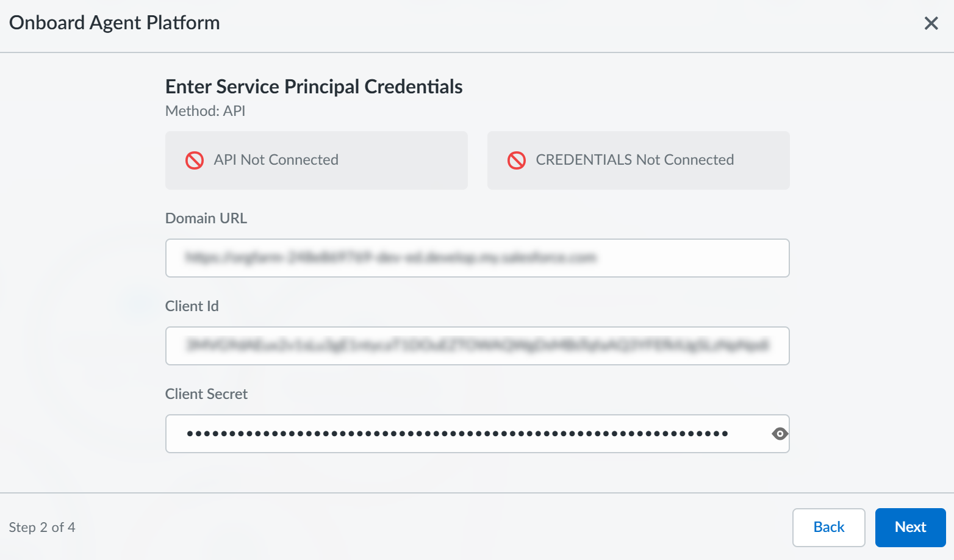Click the "CREDENTIALS Not Connected" text

(x=634, y=160)
